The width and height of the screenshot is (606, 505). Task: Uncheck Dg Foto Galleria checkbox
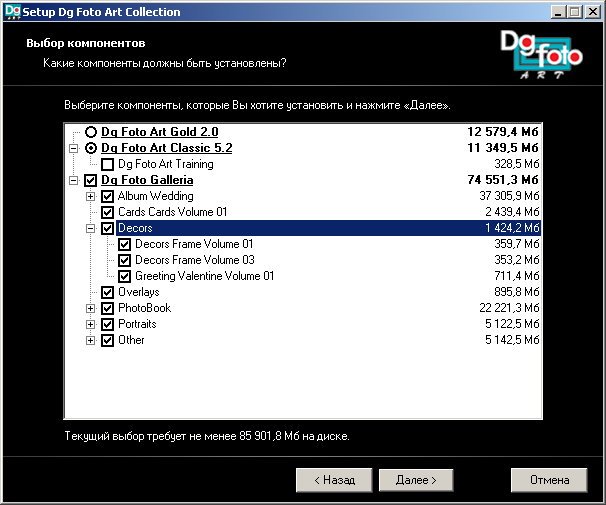coord(91,180)
